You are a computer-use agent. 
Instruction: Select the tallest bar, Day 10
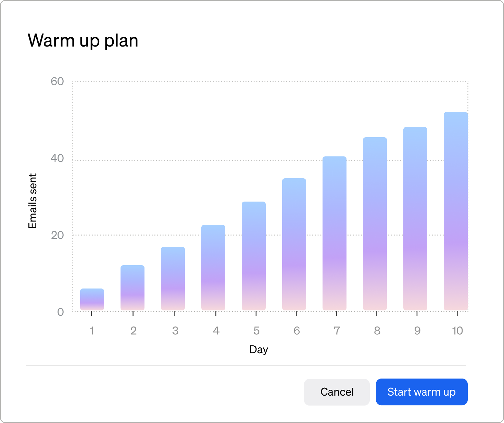pyautogui.click(x=456, y=211)
